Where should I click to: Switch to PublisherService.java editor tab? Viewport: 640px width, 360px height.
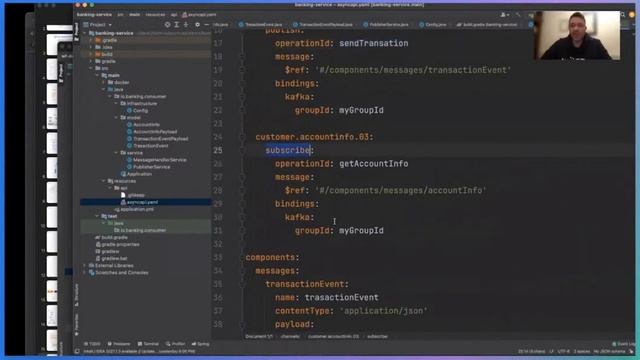386,25
